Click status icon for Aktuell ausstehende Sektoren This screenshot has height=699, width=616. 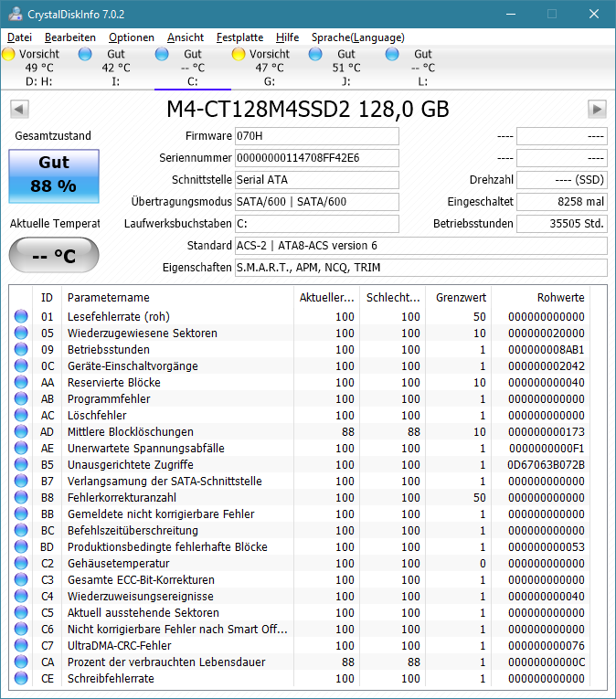(21, 613)
